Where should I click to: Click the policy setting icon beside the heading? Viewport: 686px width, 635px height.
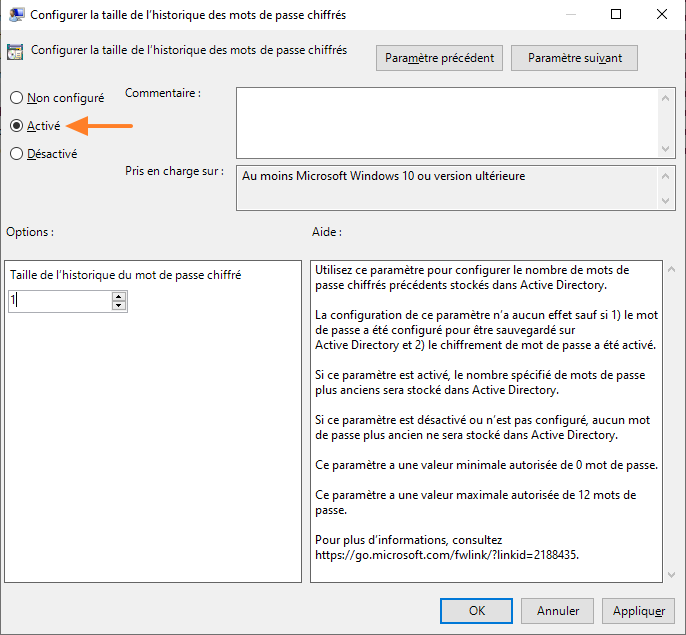click(x=15, y=52)
